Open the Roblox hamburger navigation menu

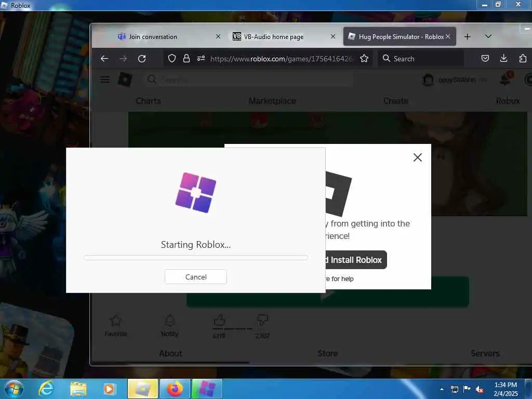[105, 79]
